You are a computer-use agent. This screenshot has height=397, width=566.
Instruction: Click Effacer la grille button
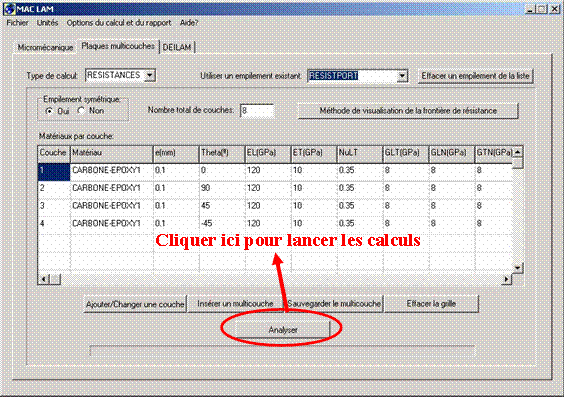pos(431,304)
